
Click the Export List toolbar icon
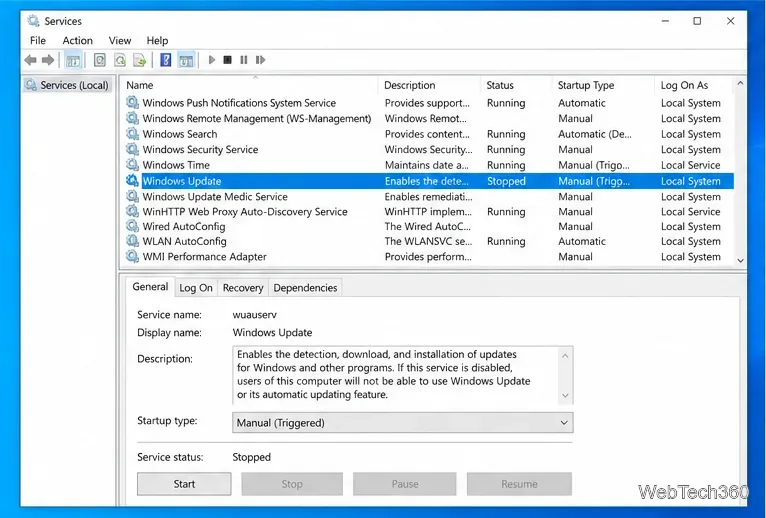click(140, 60)
